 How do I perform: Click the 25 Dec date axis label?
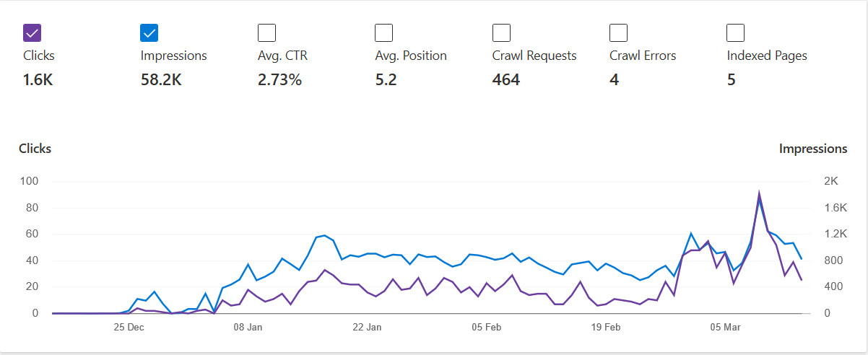[129, 328]
